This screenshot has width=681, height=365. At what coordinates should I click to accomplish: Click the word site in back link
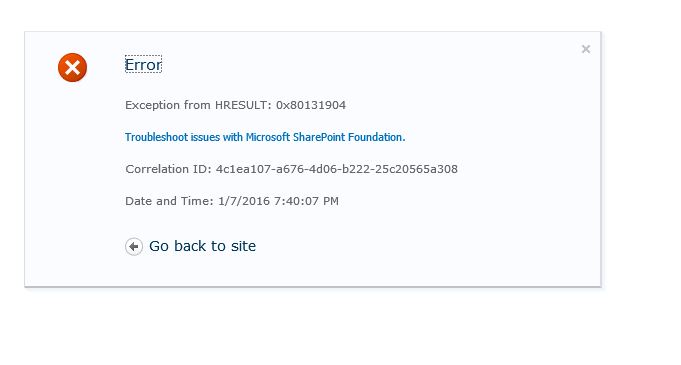point(243,246)
